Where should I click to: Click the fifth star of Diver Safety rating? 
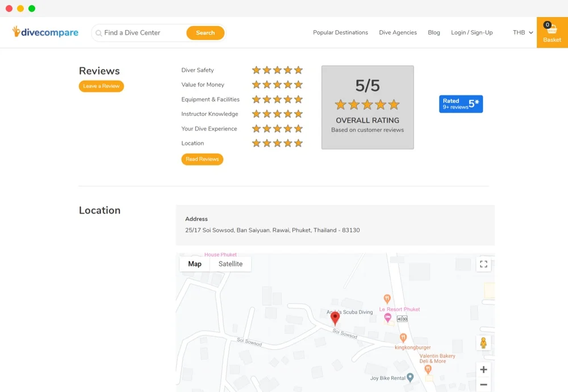click(298, 69)
